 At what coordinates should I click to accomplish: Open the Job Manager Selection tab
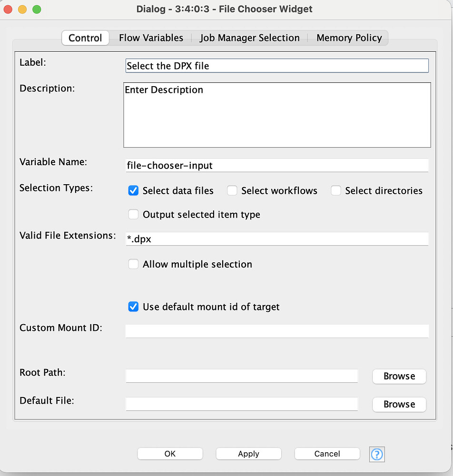click(249, 38)
